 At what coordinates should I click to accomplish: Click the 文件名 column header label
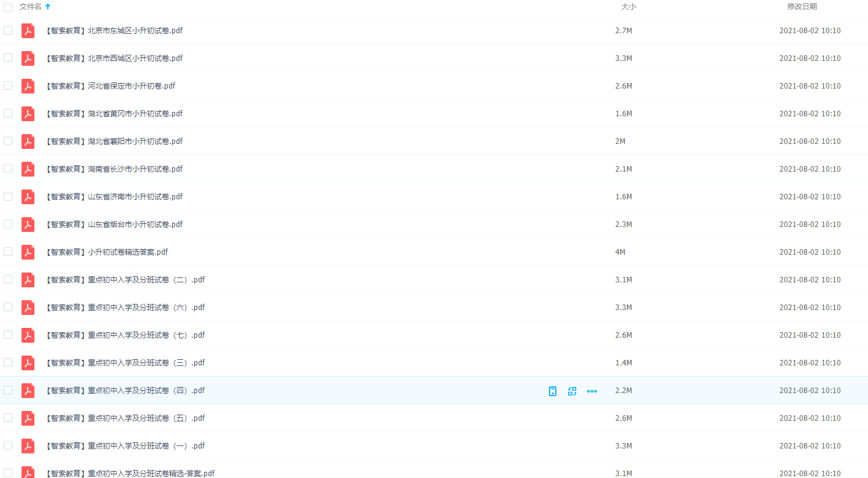click(x=30, y=7)
